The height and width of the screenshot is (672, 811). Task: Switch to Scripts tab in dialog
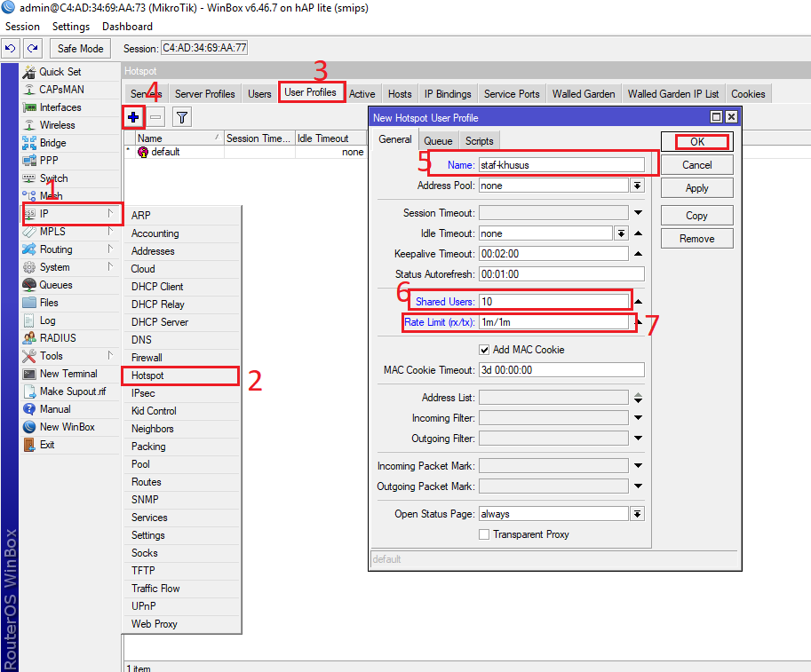[x=480, y=141]
